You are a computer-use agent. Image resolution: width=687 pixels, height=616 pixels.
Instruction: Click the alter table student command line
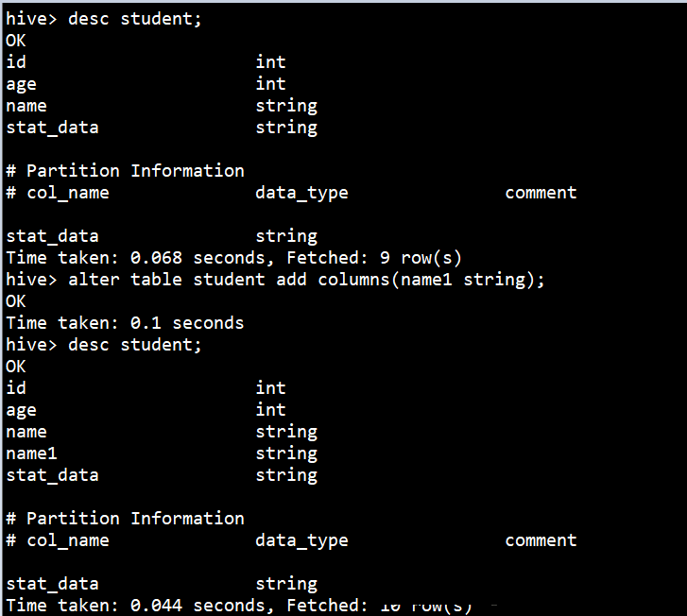276,280
